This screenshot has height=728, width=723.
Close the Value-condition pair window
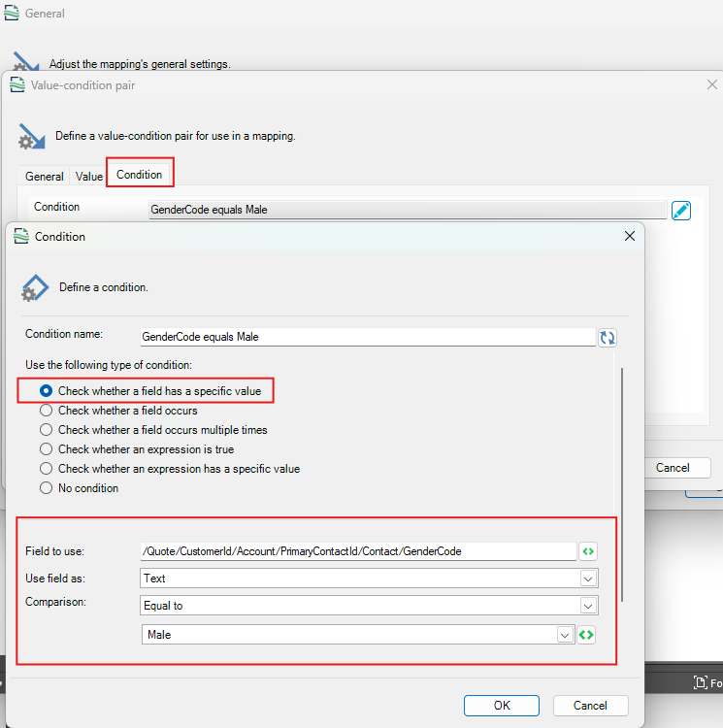click(712, 84)
